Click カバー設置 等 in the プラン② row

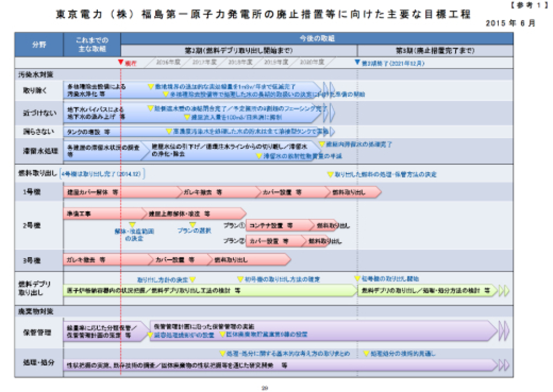click(x=269, y=242)
